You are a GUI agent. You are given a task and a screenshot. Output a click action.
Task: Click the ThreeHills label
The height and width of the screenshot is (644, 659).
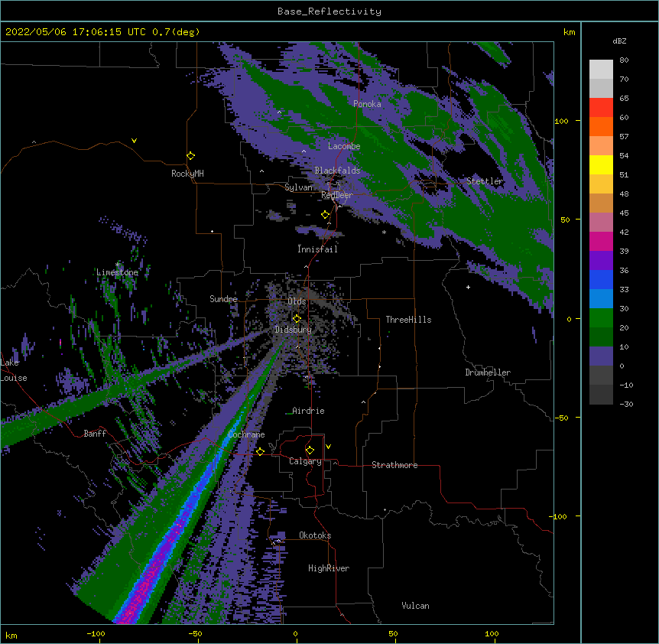coord(408,320)
